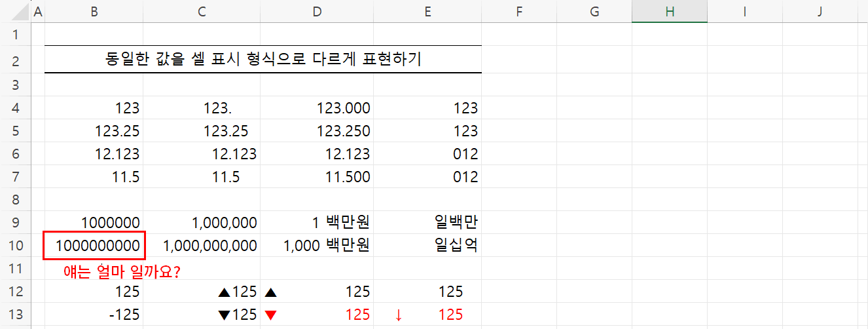Select cell B12 showing 125
868x329 pixels.
94,292
